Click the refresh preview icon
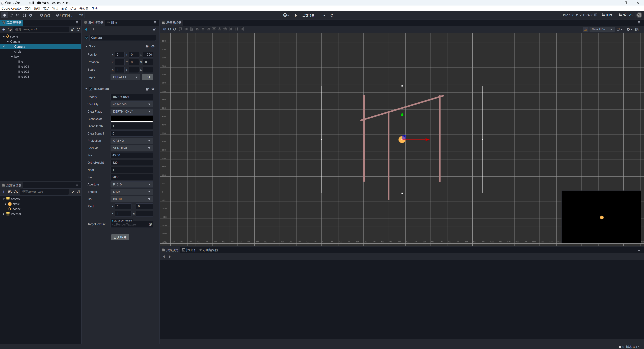644x349 pixels. click(x=332, y=15)
